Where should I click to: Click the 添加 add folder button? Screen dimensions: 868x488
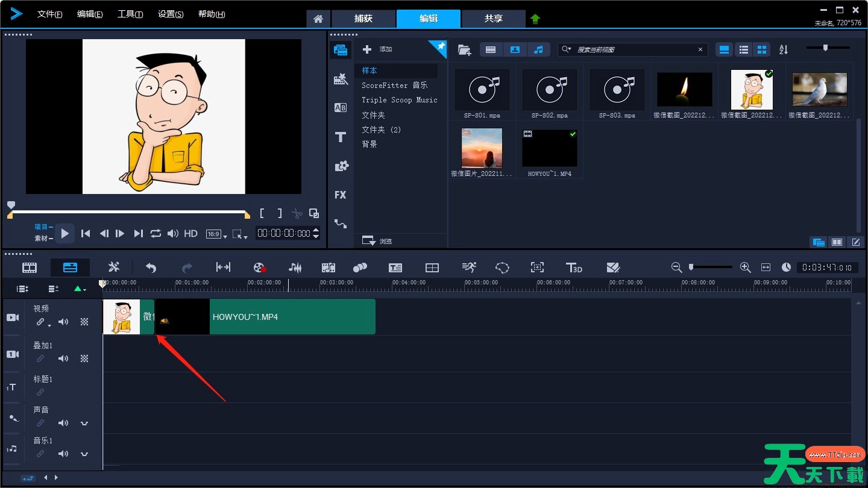click(x=378, y=49)
